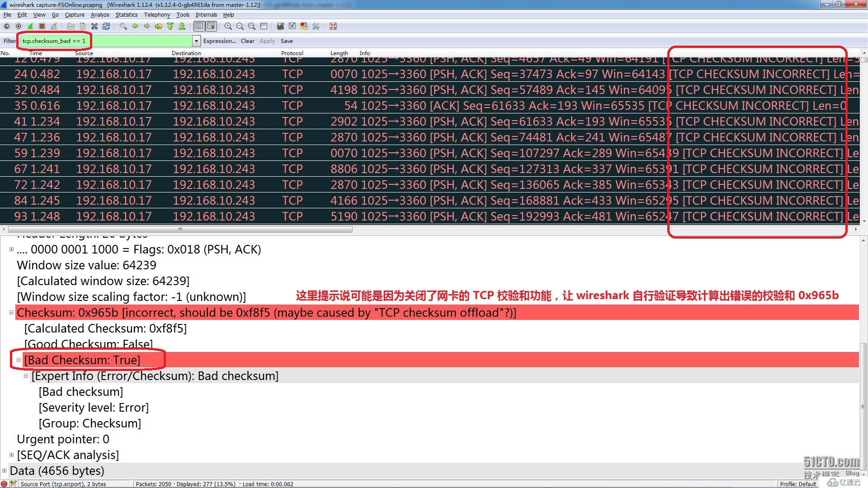Image resolution: width=868 pixels, height=488 pixels.
Task: Open the filter history dropdown
Action: pos(196,41)
